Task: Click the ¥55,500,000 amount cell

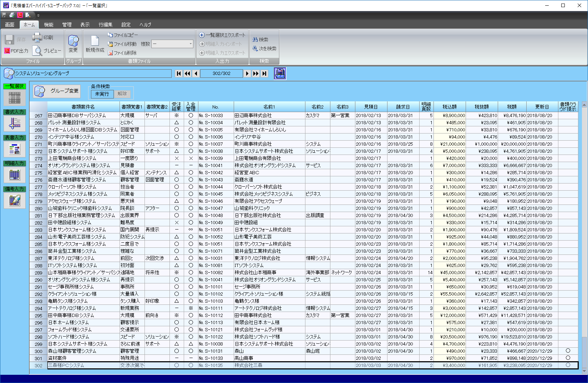Action: pos(450,294)
